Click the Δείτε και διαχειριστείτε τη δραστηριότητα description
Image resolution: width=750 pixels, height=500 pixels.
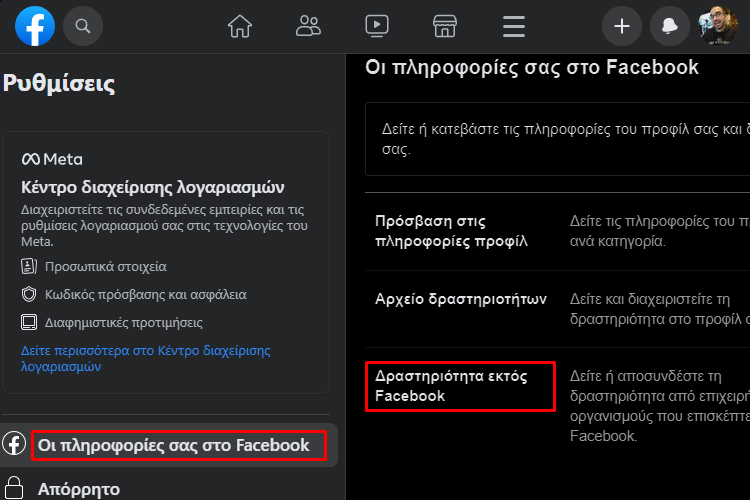pyautogui.click(x=660, y=309)
